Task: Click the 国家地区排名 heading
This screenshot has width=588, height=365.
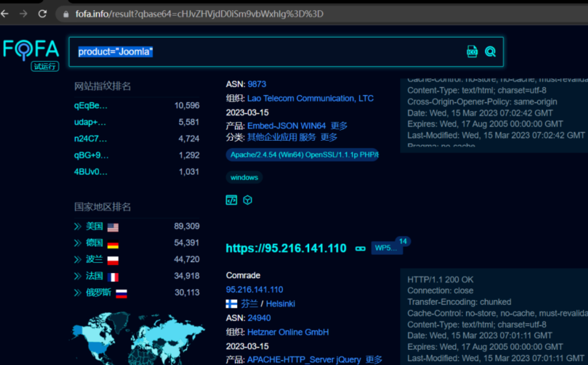Action: pos(102,206)
